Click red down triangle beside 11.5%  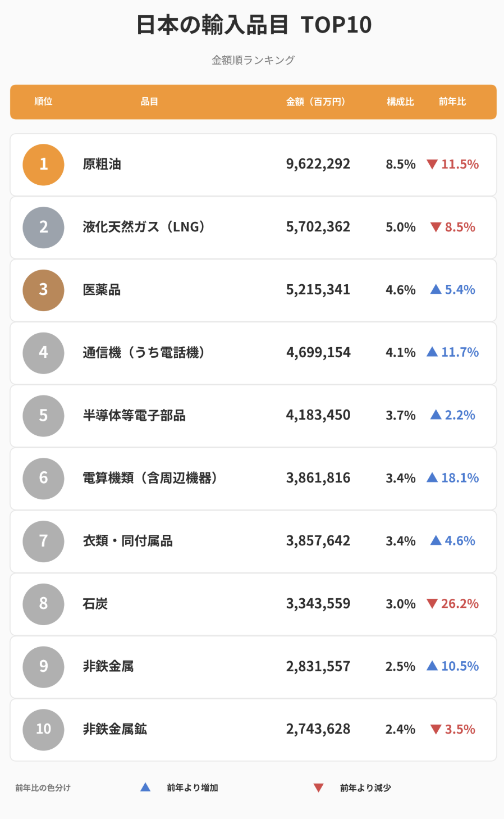pyautogui.click(x=432, y=165)
